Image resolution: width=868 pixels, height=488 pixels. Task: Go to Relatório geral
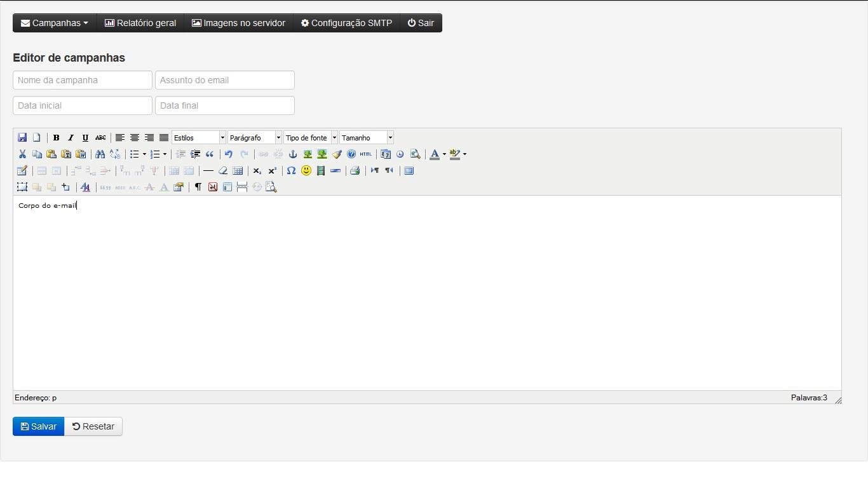point(140,23)
